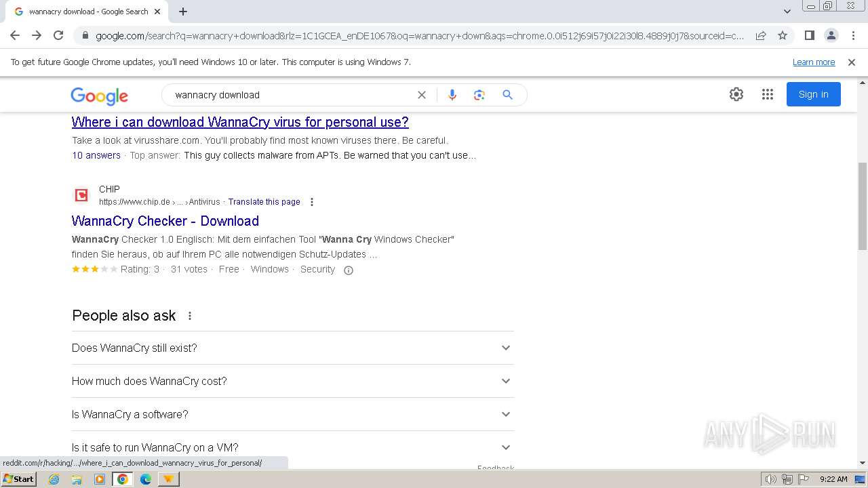The image size is (868, 488).
Task: Submit search with magnifier icon
Action: pos(507,95)
